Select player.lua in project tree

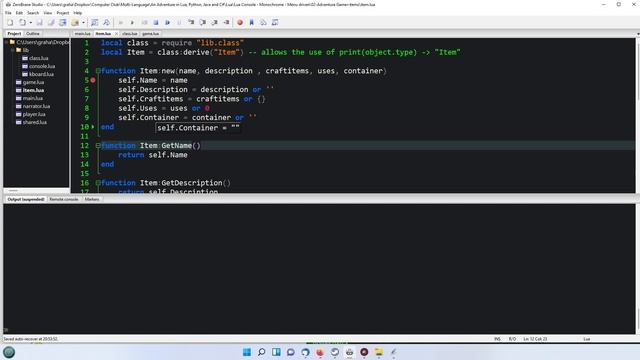34,114
